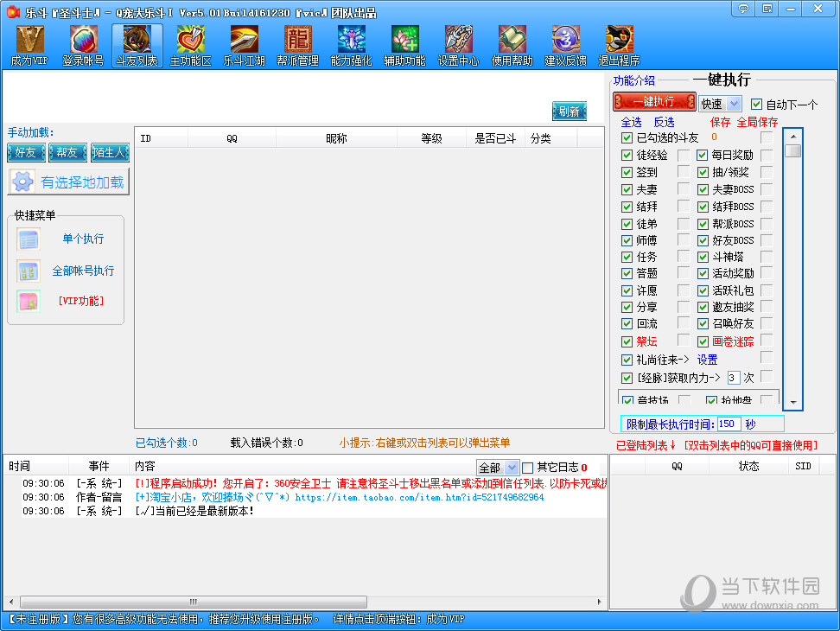Toggle the 其它日志 checkbox
This screenshot has height=631, width=840.
[528, 468]
